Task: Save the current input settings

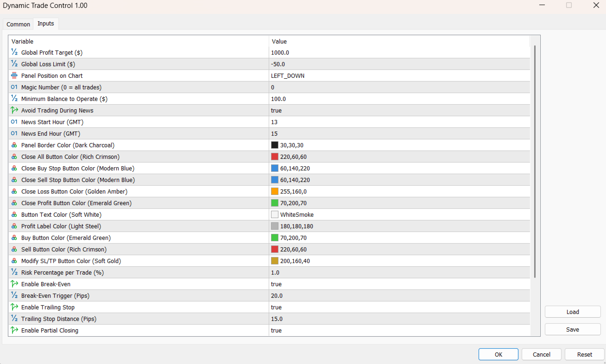Action: (573, 329)
